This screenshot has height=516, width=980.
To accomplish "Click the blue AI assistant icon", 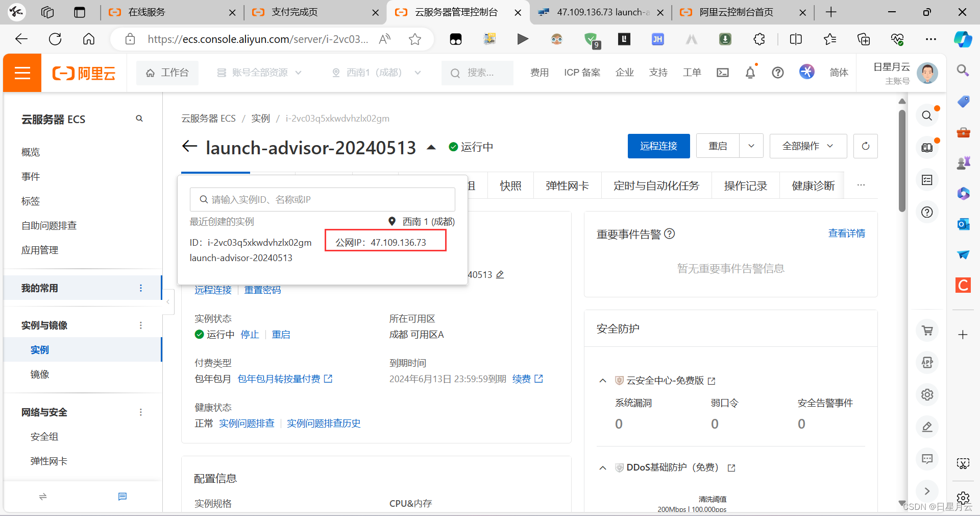I will point(807,72).
